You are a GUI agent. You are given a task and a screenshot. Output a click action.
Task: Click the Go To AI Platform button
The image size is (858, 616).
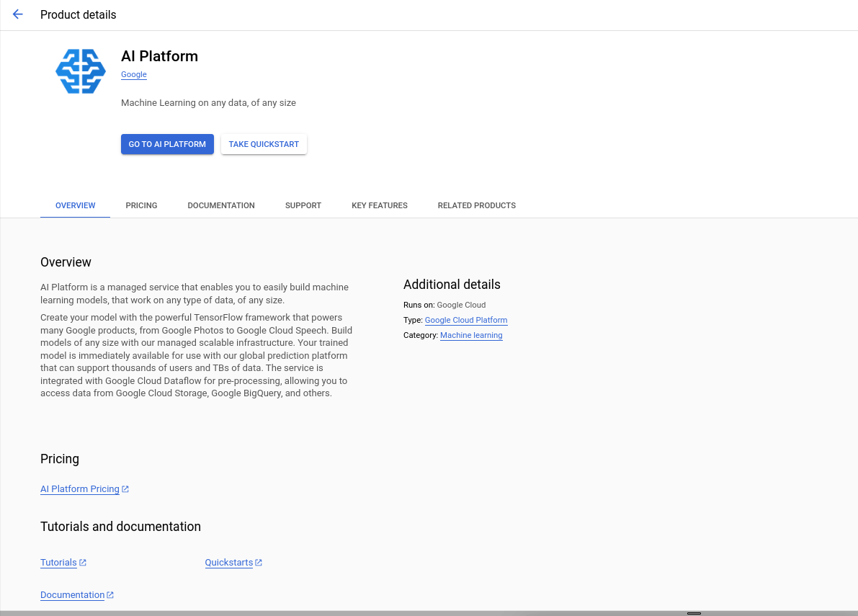(x=167, y=144)
